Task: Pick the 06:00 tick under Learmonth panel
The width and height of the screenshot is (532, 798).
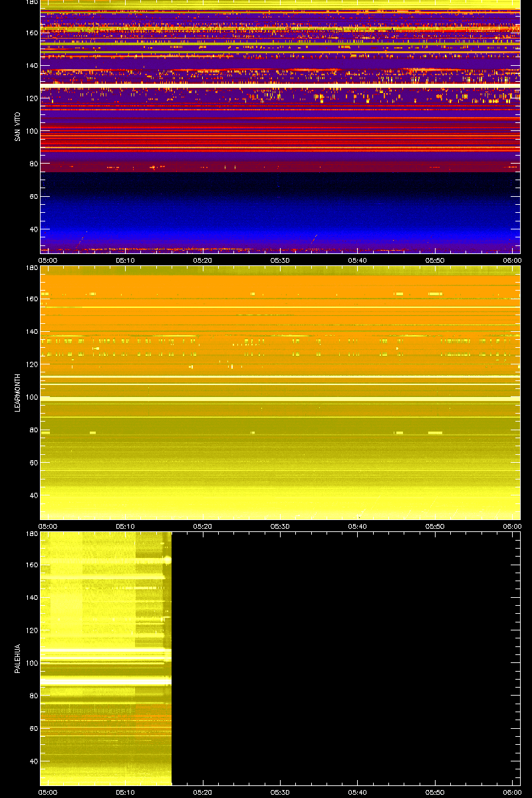Action: tap(512, 526)
